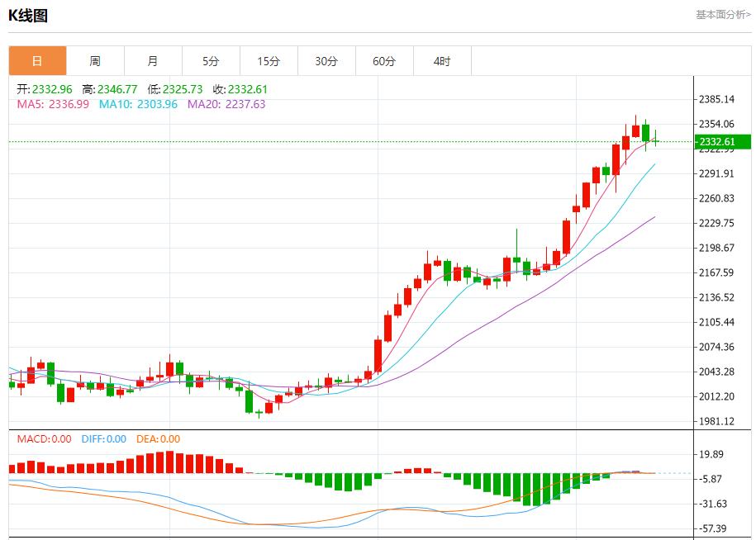Open the 5分 interval tab
756x540 pixels.
click(x=211, y=61)
